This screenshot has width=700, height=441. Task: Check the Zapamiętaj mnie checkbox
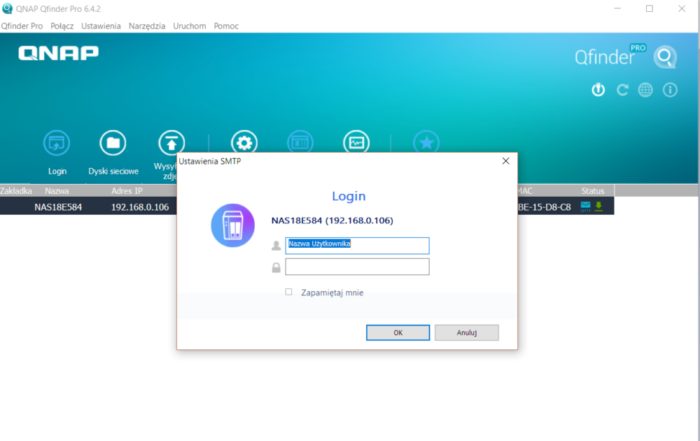pyautogui.click(x=289, y=292)
